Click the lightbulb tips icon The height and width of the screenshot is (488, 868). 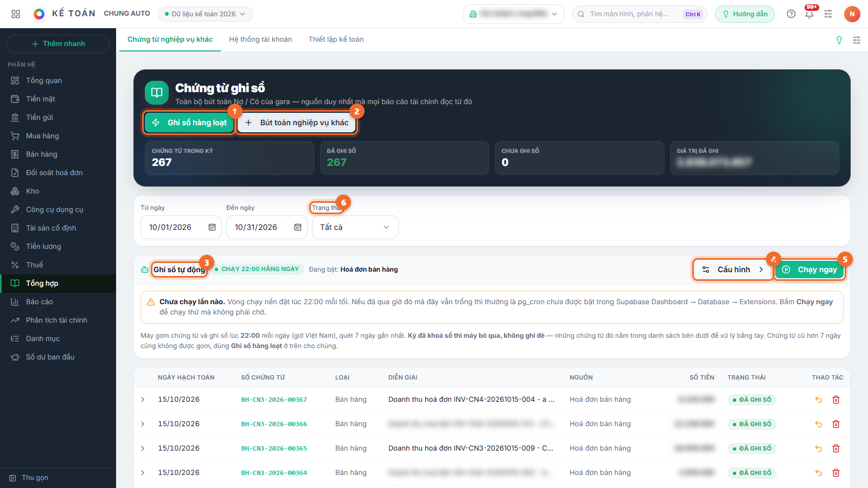pyautogui.click(x=839, y=40)
